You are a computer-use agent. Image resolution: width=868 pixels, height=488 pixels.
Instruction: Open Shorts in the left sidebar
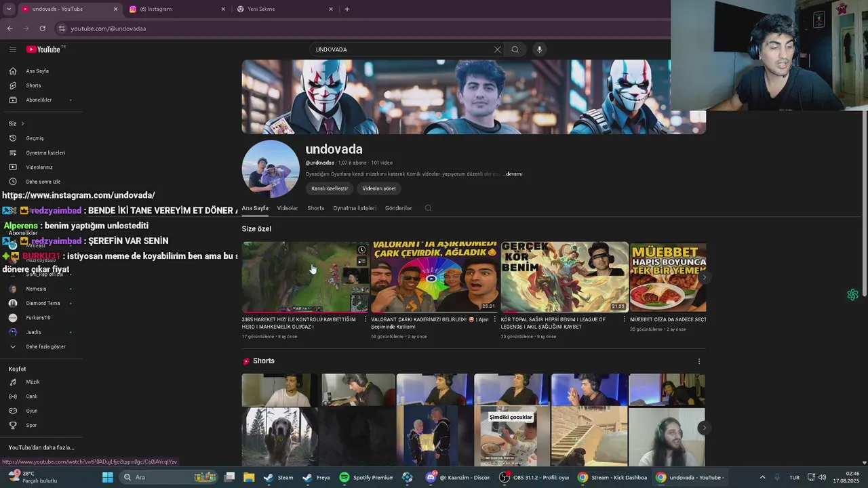[x=33, y=85]
